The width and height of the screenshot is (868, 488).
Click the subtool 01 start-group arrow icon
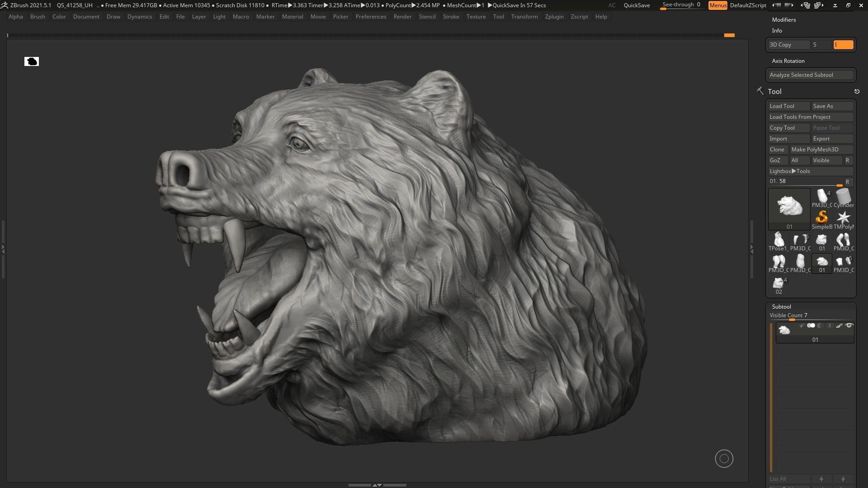802,326
